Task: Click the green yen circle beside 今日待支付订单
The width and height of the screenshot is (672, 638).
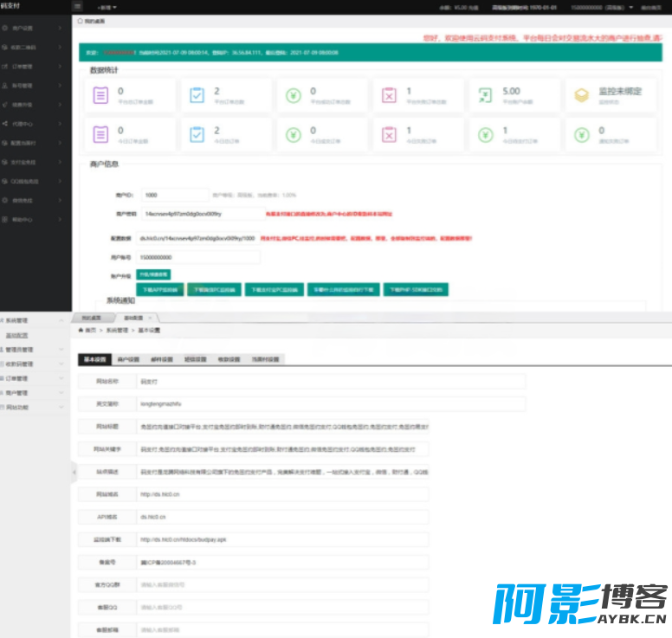Action: click(x=485, y=135)
